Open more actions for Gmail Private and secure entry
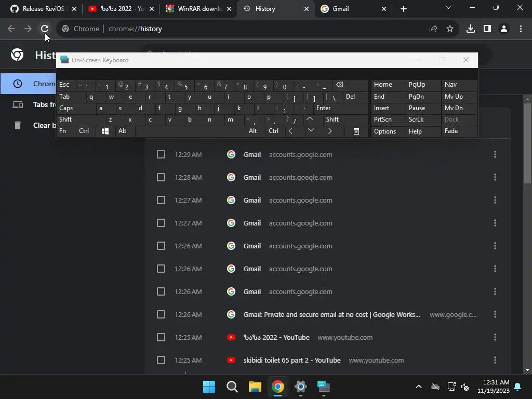Image resolution: width=532 pixels, height=399 pixels. pos(495,314)
